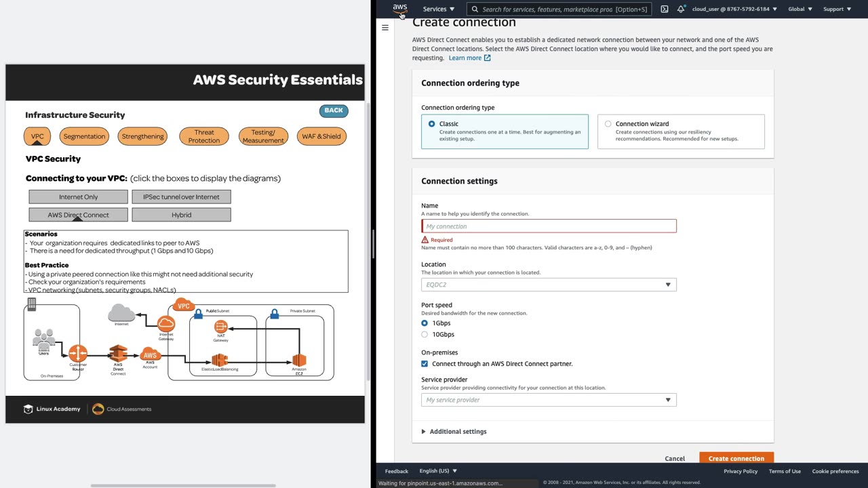Uncheck Connect through an AWS Direct Connect partner
This screenshot has height=488, width=868.
(x=425, y=364)
